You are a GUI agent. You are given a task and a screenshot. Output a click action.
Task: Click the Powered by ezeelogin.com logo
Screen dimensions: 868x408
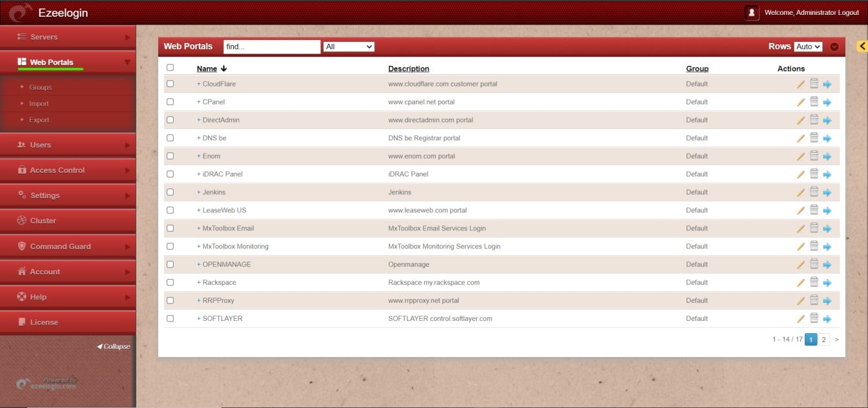46,383
